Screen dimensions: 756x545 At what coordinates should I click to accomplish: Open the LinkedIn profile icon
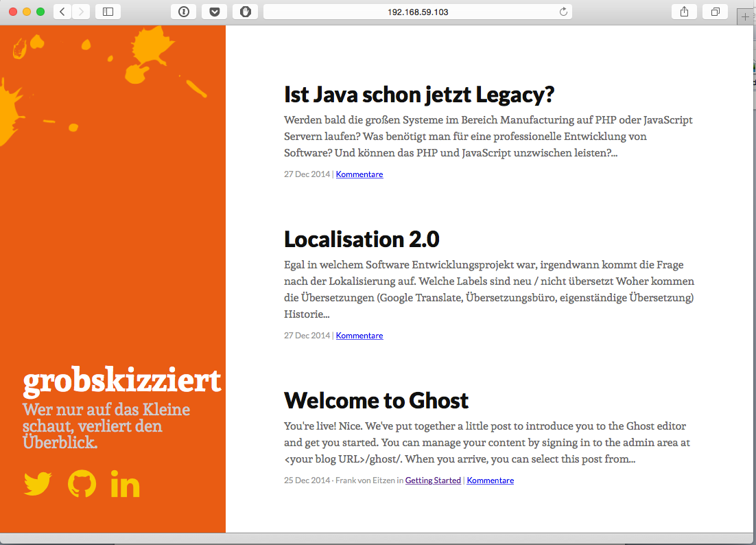pyautogui.click(x=124, y=485)
